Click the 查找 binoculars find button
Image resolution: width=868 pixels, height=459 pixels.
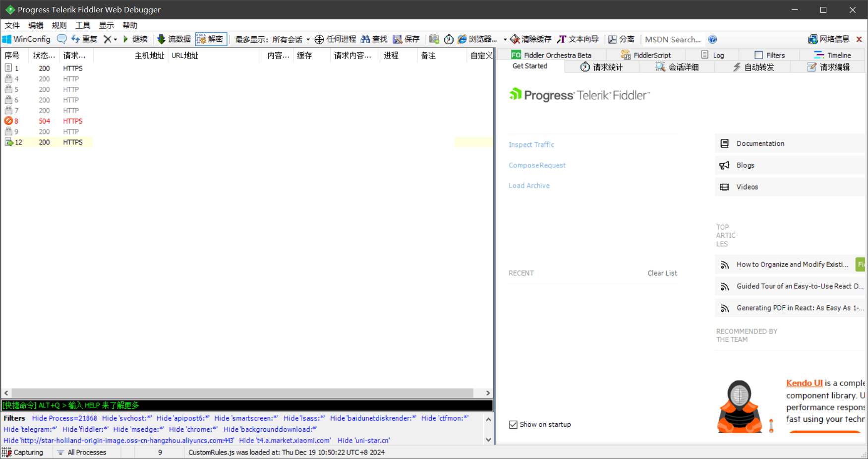pos(374,39)
